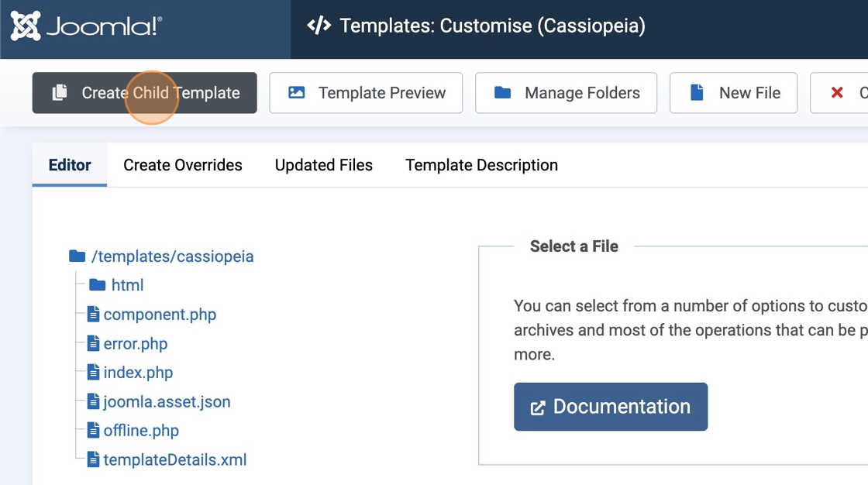The width and height of the screenshot is (868, 485).
Task: Open component.php in the file tree
Action: click(x=160, y=315)
